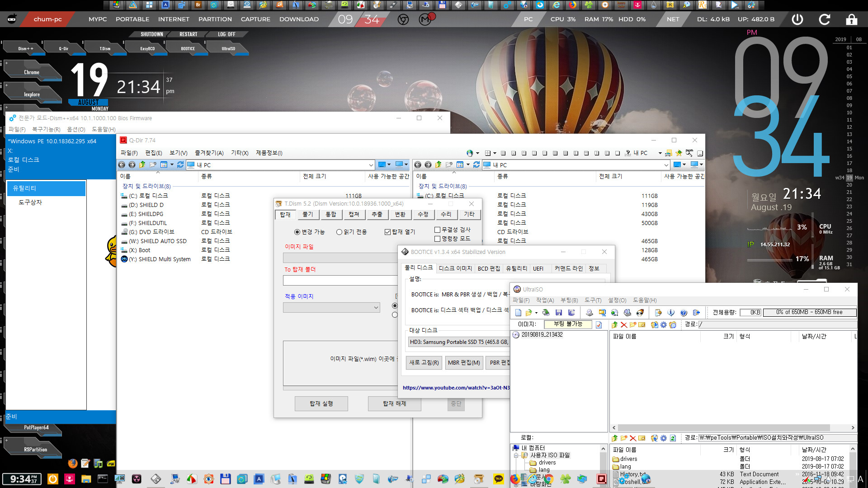
Task: Select the empty radio button under '적용 이미지'
Action: point(395,315)
